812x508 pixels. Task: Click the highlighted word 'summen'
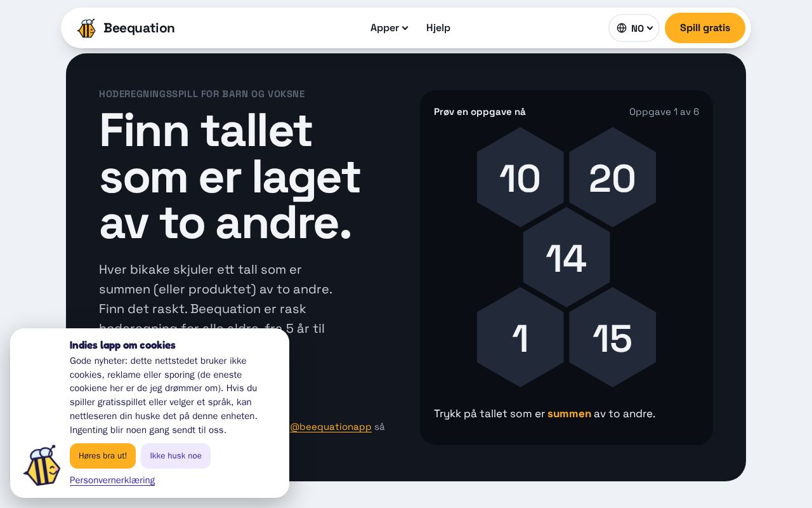[x=569, y=414]
